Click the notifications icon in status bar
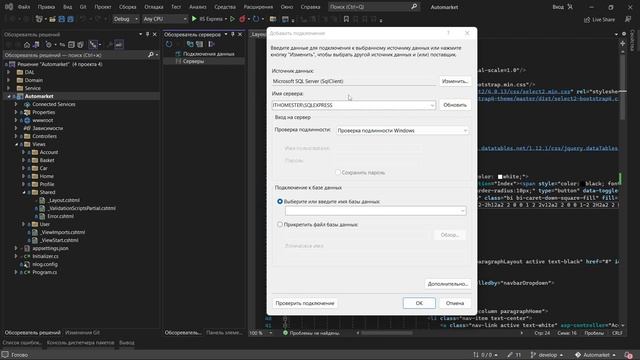The width and height of the screenshot is (640, 360). coord(629,355)
